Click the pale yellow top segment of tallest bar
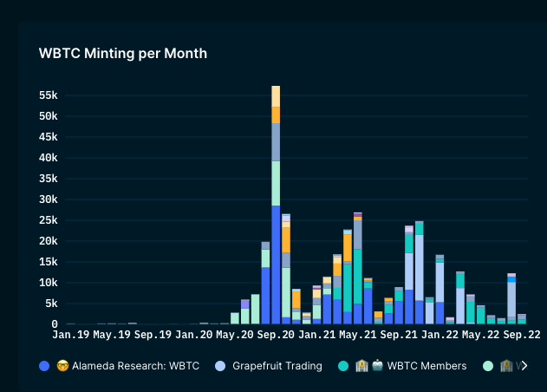 click(x=276, y=96)
